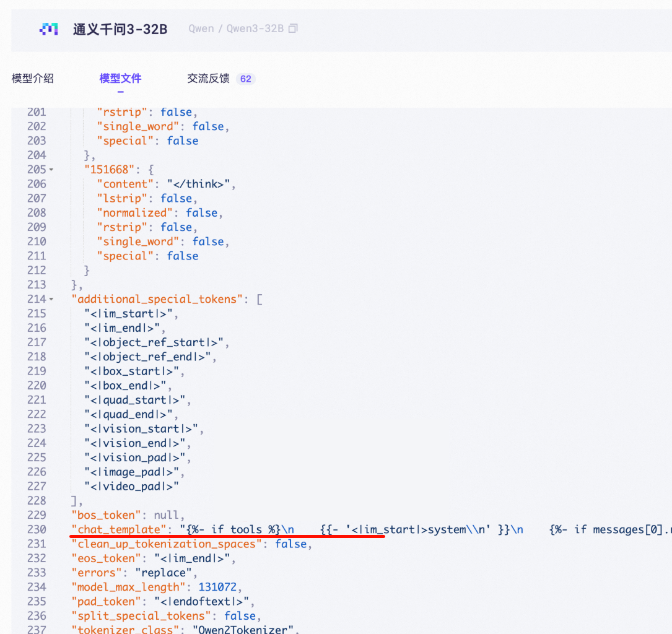Click the "<|image_pad|>" token
The width and height of the screenshot is (672, 634).
click(131, 472)
